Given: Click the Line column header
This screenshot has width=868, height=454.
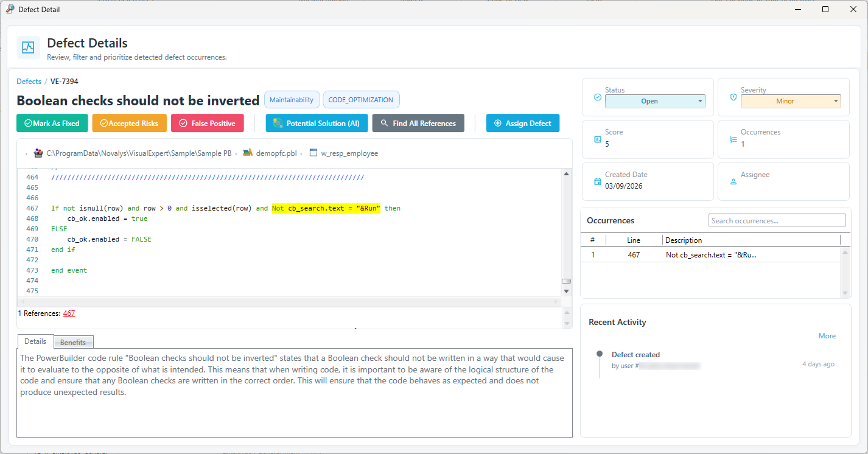Looking at the screenshot, I should click(x=634, y=240).
